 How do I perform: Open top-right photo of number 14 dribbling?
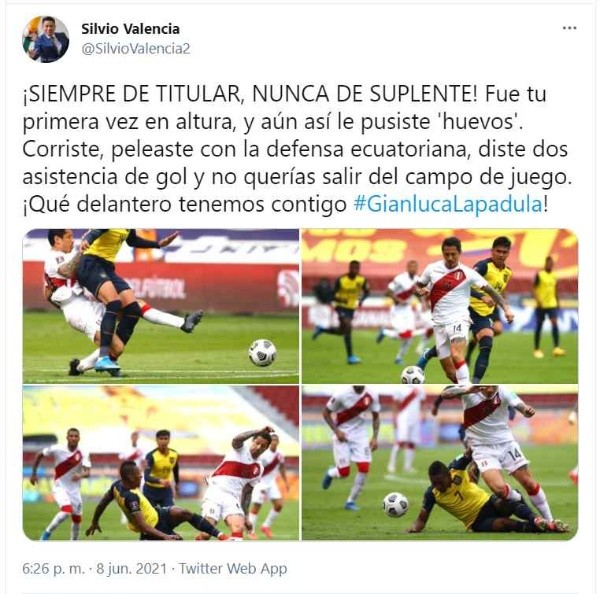pos(440,306)
